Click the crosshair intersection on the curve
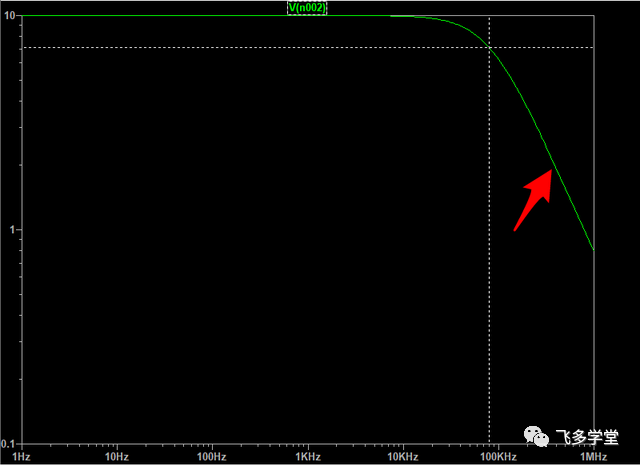Viewport: 640px width, 466px height. point(489,47)
